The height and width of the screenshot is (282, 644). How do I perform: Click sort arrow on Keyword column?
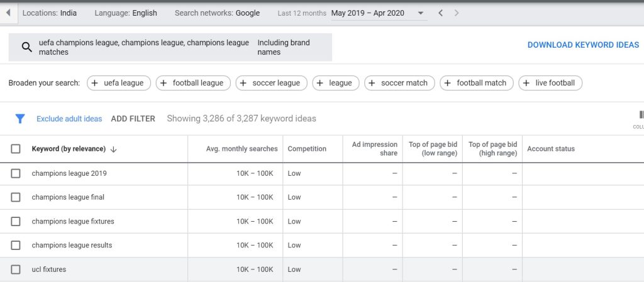point(114,149)
